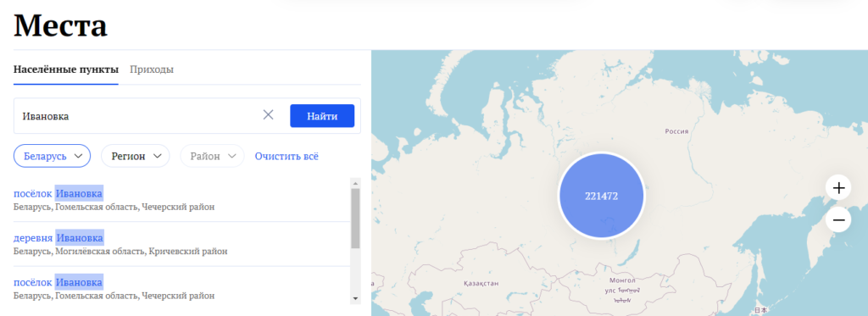The width and height of the screenshot is (868, 316).
Task: Open first result посёлок Ивановка
Action: pos(58,193)
